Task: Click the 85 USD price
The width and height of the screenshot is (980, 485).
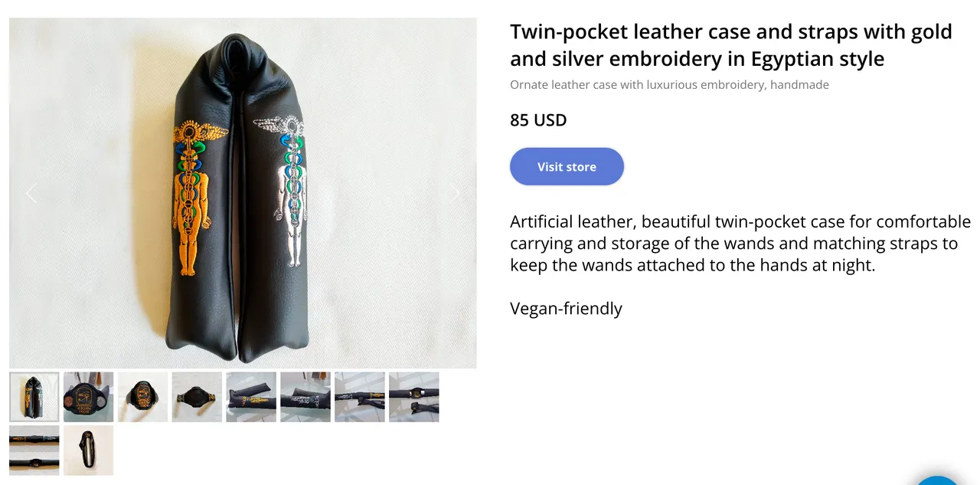Action: point(538,120)
